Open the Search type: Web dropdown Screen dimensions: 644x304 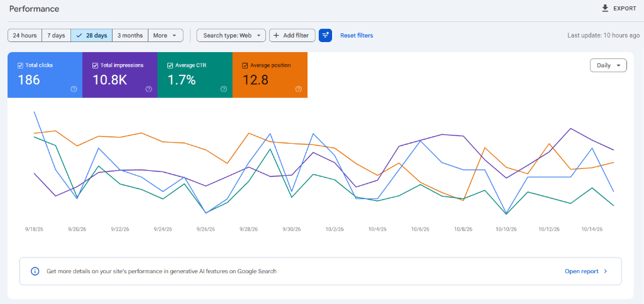point(231,35)
